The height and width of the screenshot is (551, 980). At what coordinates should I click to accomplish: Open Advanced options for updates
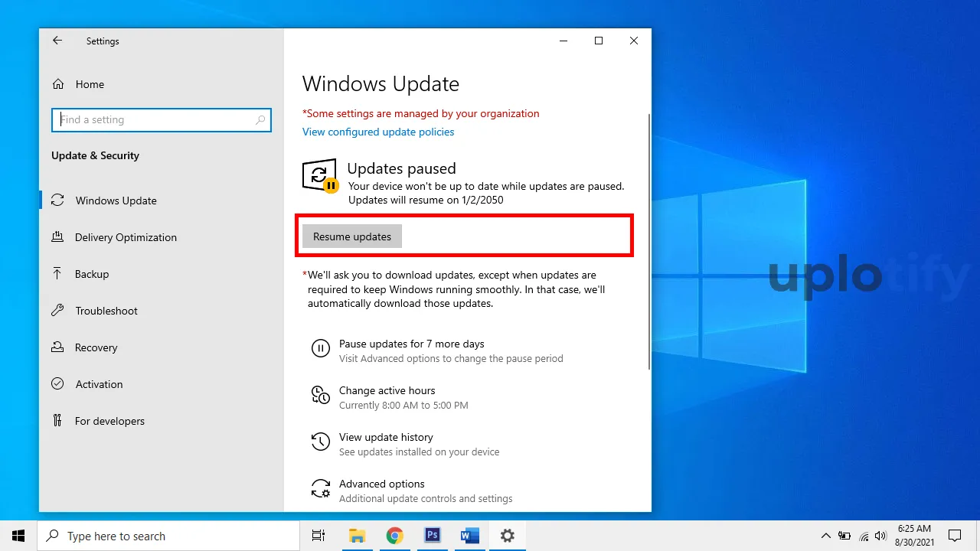click(382, 484)
